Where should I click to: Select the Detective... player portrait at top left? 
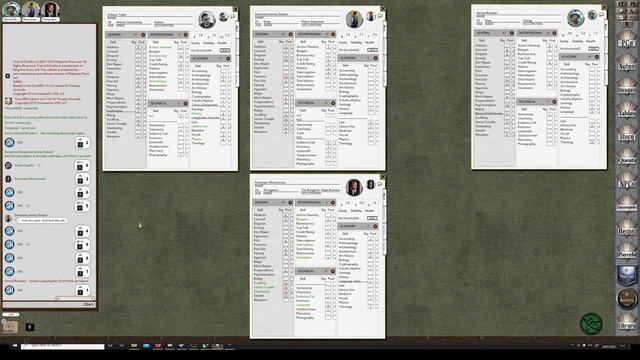31,10
